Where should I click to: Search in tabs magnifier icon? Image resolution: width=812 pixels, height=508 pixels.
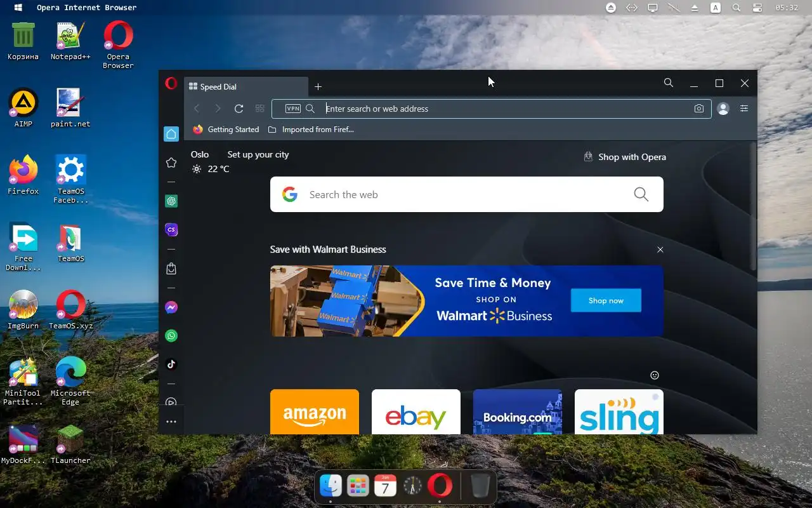pyautogui.click(x=669, y=83)
